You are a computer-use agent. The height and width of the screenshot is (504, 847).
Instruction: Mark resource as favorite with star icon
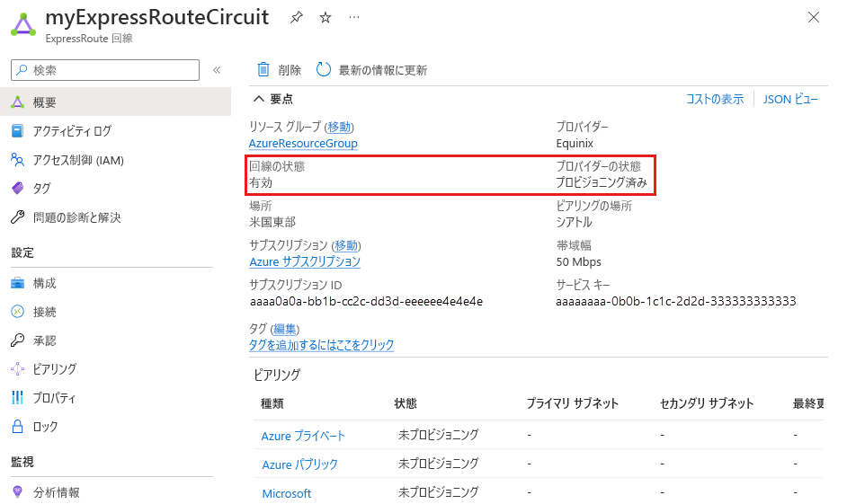[325, 18]
